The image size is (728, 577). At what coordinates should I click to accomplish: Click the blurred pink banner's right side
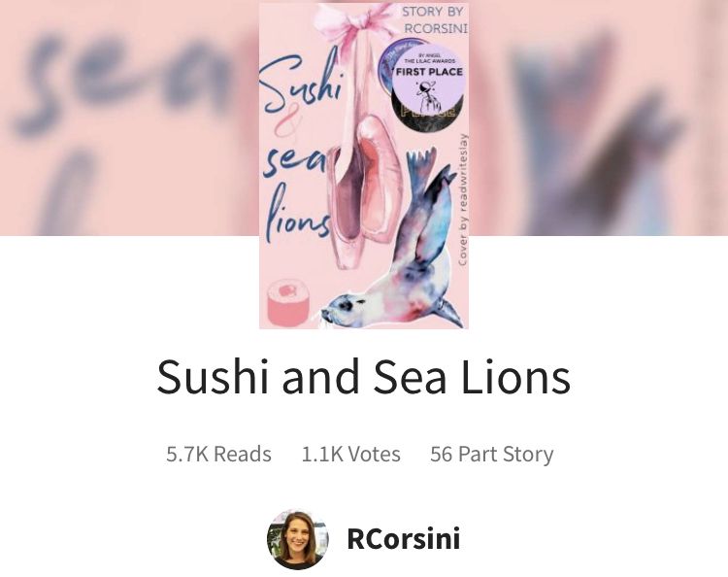[x=598, y=118]
